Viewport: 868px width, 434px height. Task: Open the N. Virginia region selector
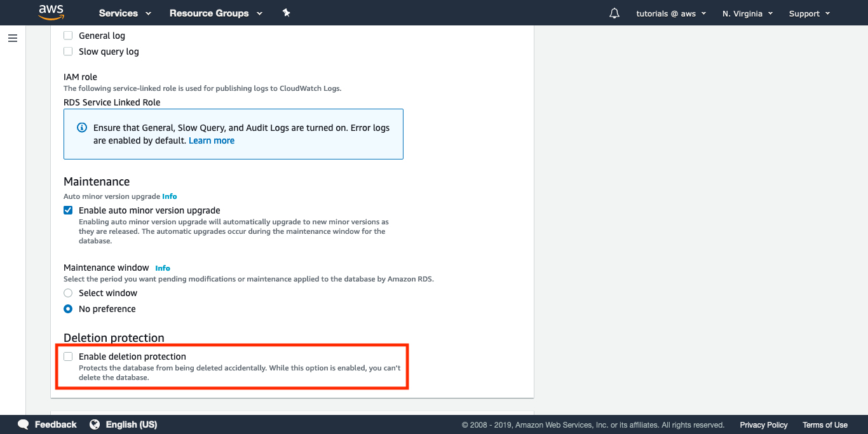tap(747, 13)
